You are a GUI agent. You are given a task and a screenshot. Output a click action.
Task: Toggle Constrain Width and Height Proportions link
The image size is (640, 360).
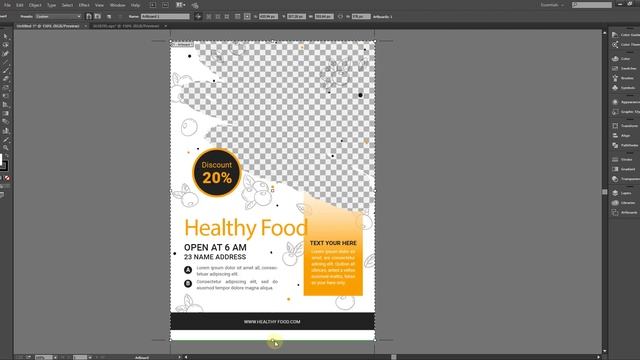340,17
